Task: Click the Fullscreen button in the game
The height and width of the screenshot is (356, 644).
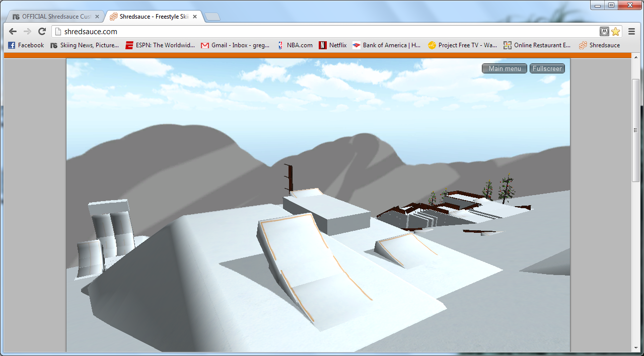Action: pos(547,68)
